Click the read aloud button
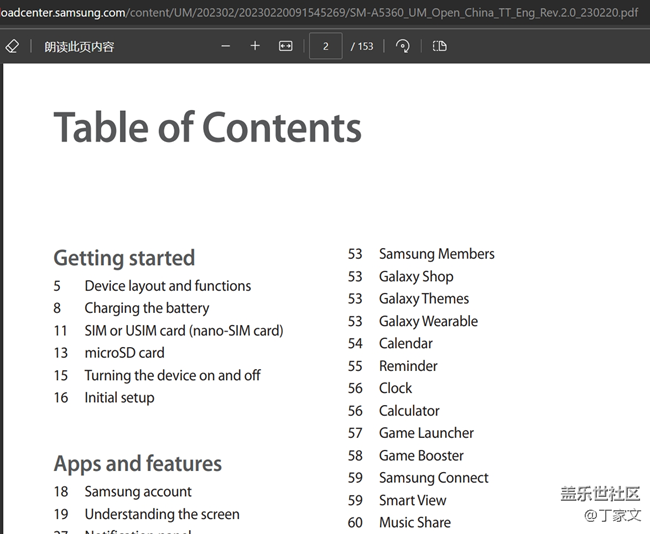 pyautogui.click(x=79, y=46)
